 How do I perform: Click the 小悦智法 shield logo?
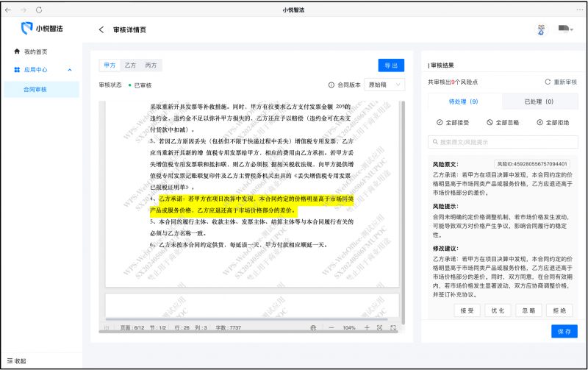tap(28, 29)
